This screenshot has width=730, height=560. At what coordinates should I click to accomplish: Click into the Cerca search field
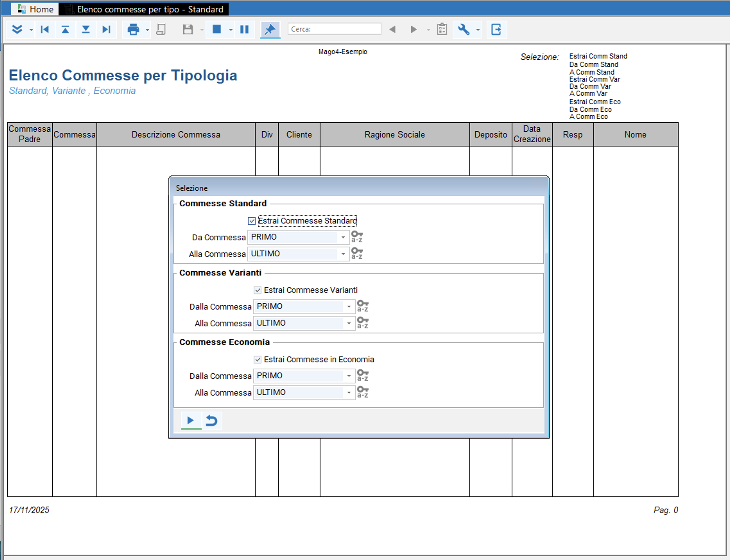[334, 29]
